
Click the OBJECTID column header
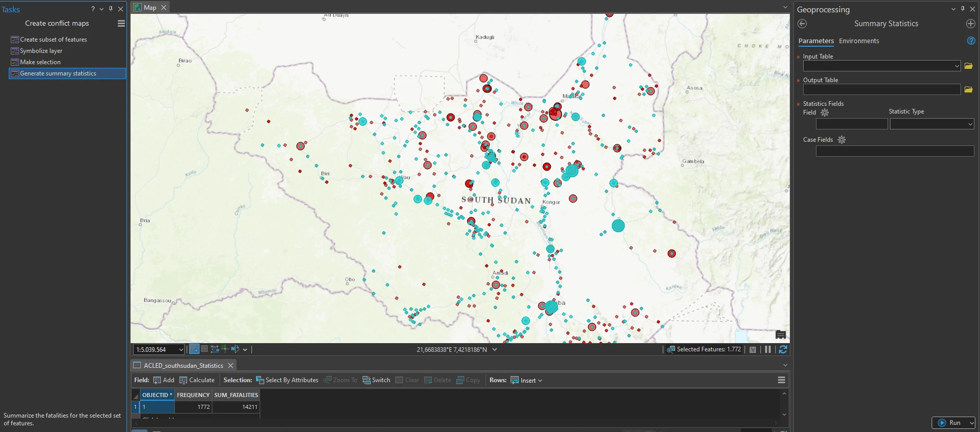point(157,395)
